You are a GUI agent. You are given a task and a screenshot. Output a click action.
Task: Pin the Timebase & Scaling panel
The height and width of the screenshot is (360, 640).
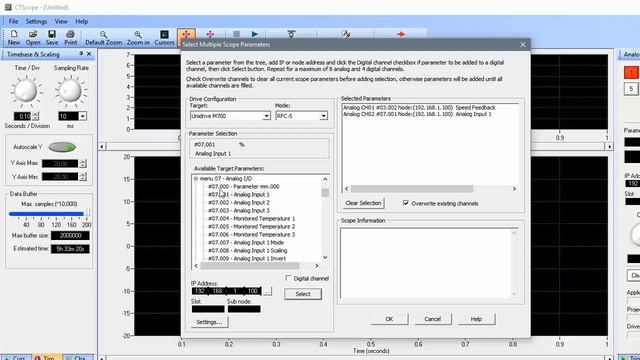pyautogui.click(x=81, y=54)
